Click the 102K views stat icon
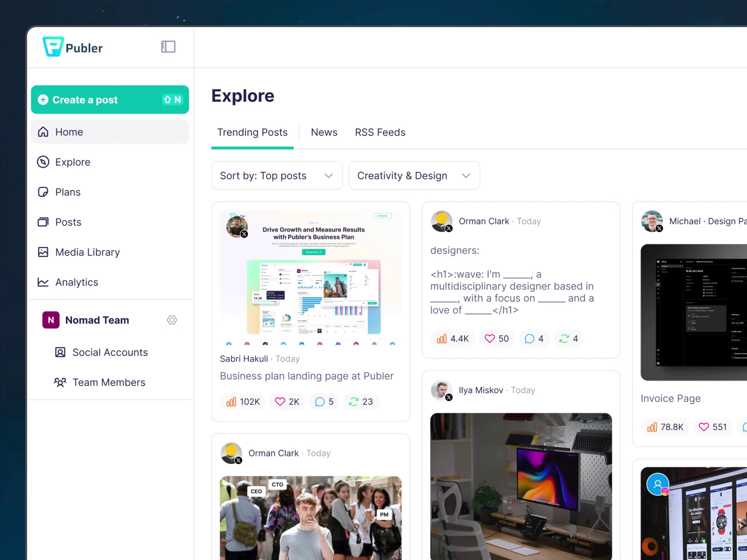This screenshot has width=747, height=560. [x=231, y=402]
